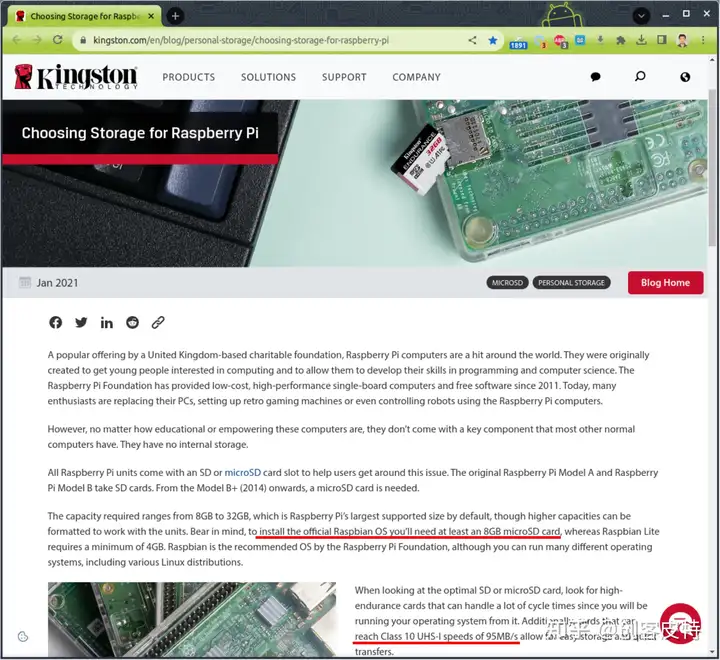Share the article on Facebook
Image resolution: width=720 pixels, height=660 pixels.
coord(56,322)
